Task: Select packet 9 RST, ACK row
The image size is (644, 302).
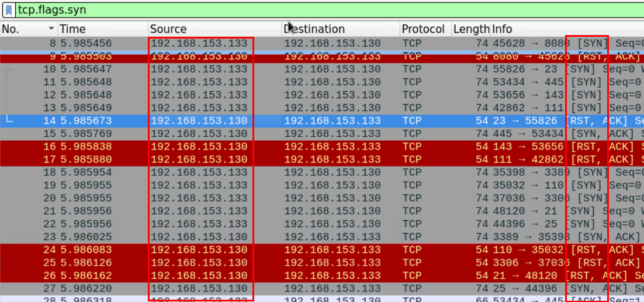Action: [321, 57]
